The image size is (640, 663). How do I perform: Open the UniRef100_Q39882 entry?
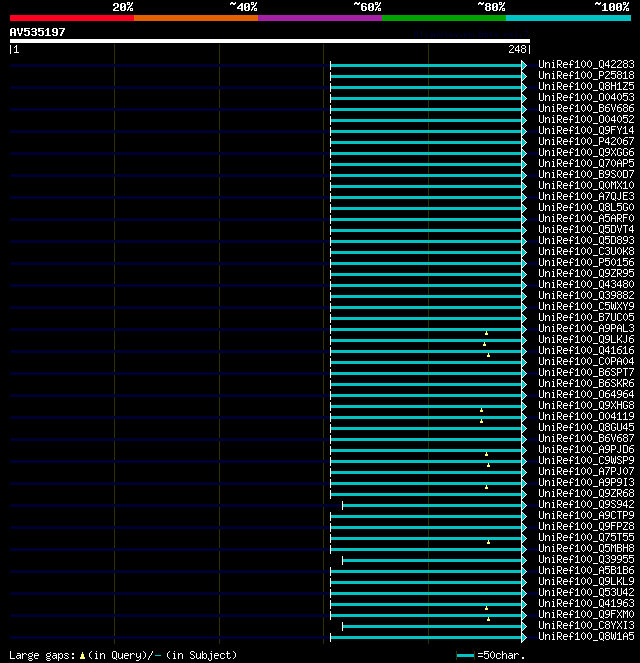(x=586, y=295)
